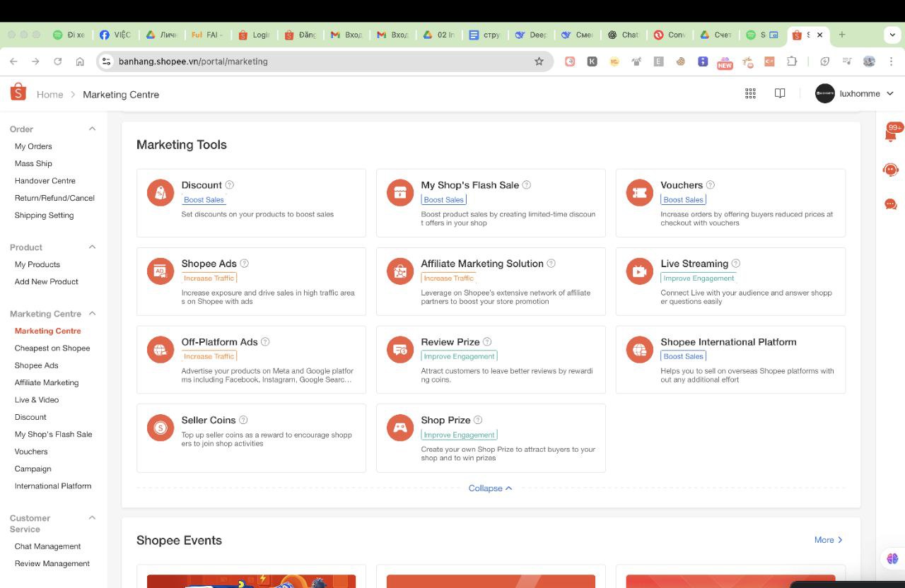Click the Shopee logo in header
Image resolution: width=905 pixels, height=588 pixels.
tap(18, 93)
